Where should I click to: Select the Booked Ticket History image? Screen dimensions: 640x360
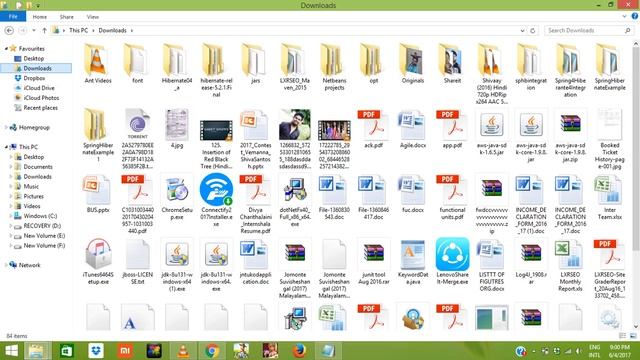coord(609,139)
